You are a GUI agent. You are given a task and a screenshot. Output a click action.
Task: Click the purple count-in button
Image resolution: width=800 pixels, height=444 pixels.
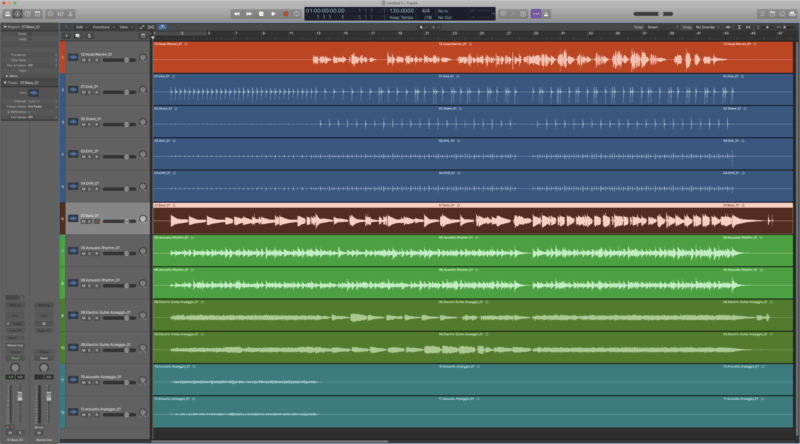coord(535,13)
